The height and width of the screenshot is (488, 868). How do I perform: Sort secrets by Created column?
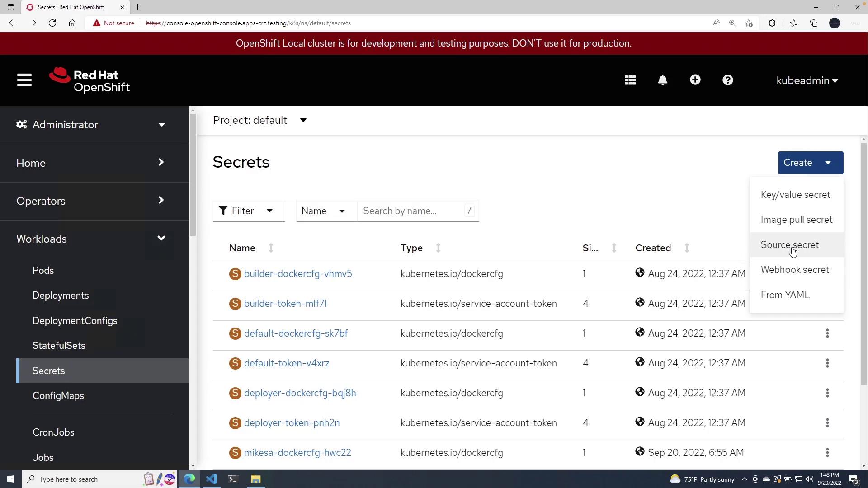(x=653, y=248)
